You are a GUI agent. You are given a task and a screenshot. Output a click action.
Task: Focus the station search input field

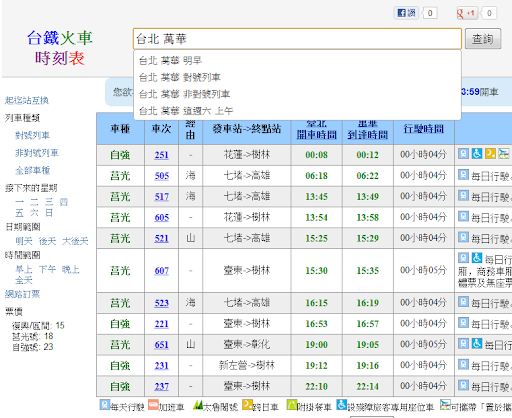tap(297, 39)
